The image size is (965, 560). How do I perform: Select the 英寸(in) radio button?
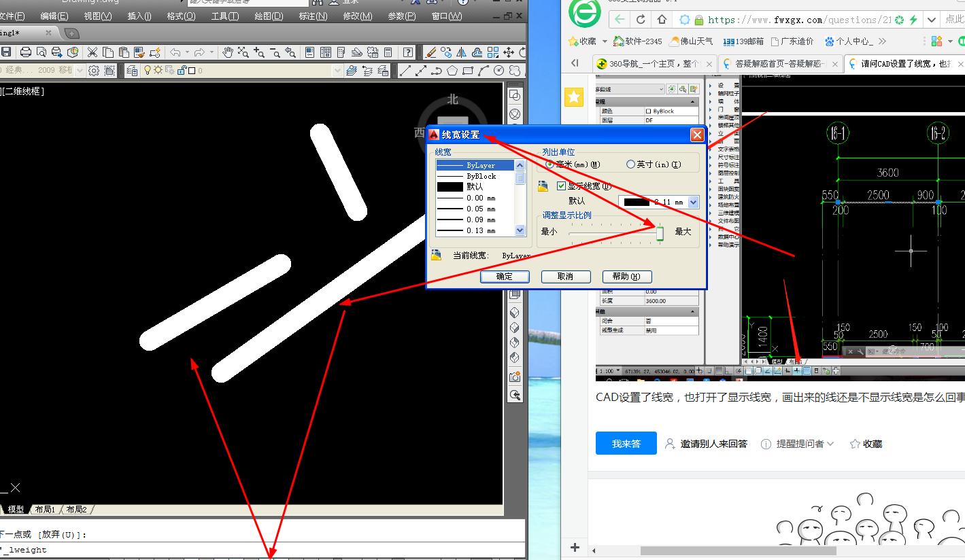(x=630, y=164)
